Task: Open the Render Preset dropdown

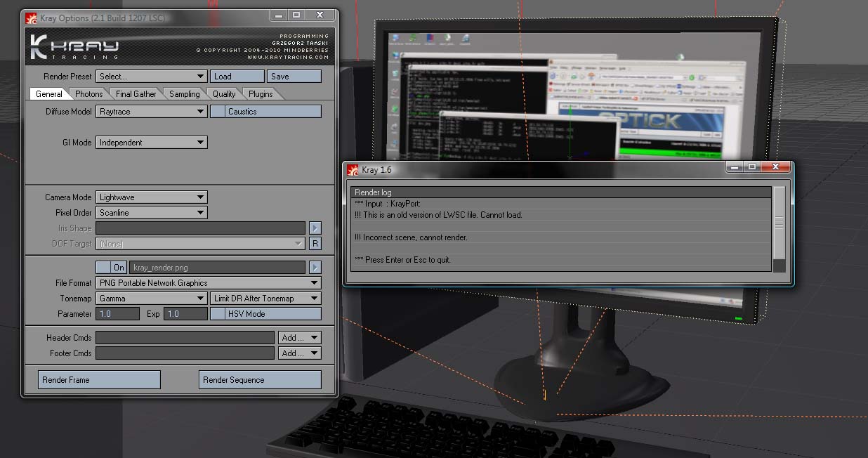Action: point(151,77)
